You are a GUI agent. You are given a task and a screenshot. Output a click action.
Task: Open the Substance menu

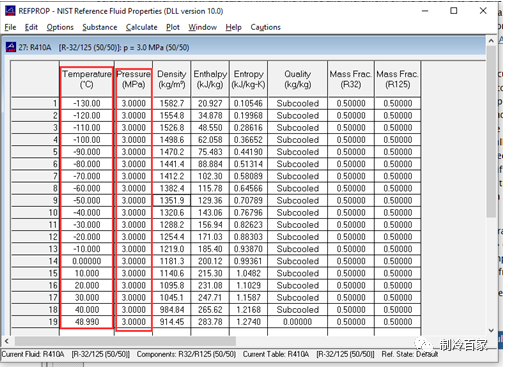tap(100, 27)
